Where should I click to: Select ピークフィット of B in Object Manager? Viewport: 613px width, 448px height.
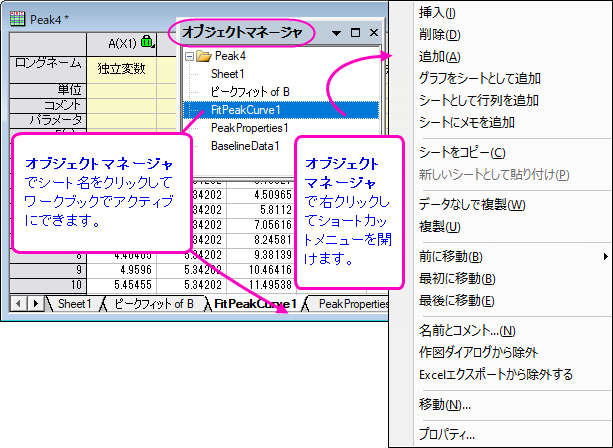(x=250, y=92)
